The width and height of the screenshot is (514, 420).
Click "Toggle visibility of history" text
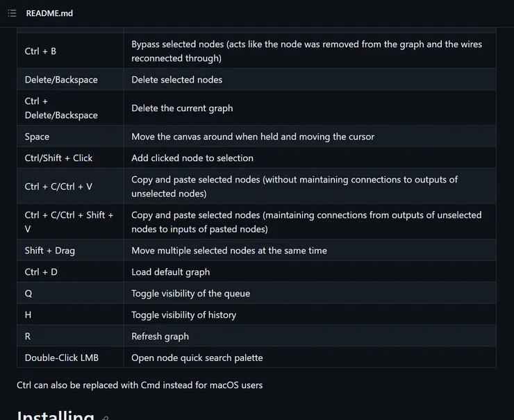(183, 315)
